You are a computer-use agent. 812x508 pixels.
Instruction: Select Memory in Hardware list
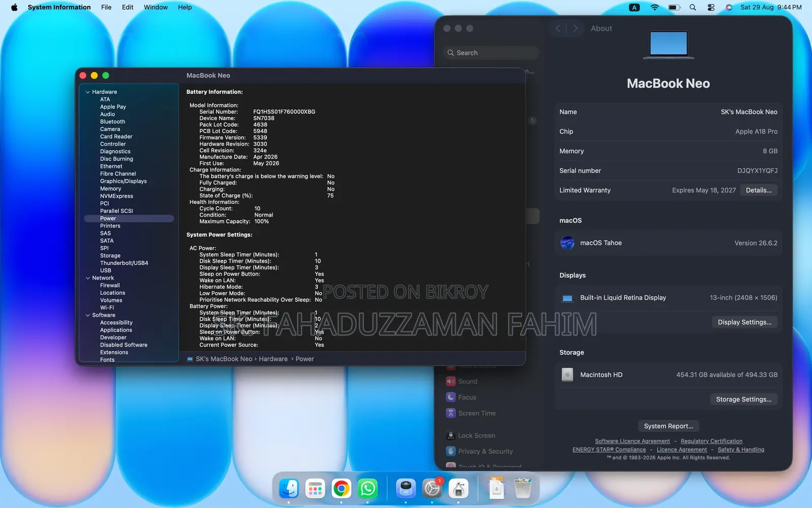click(x=111, y=189)
